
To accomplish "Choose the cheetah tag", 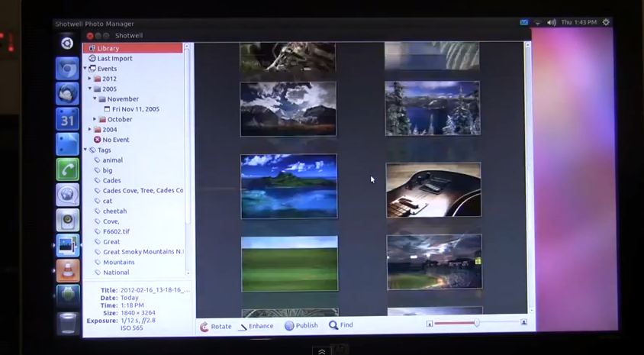I will [x=114, y=211].
